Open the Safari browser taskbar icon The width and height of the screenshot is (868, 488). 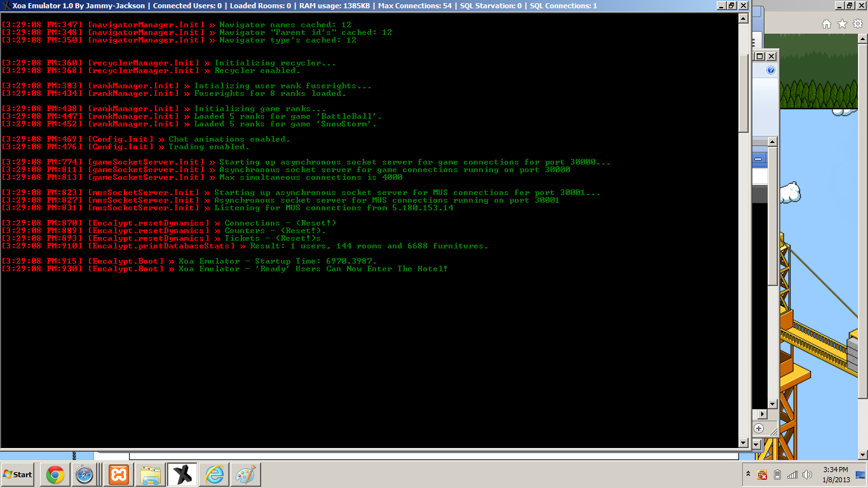pyautogui.click(x=85, y=475)
